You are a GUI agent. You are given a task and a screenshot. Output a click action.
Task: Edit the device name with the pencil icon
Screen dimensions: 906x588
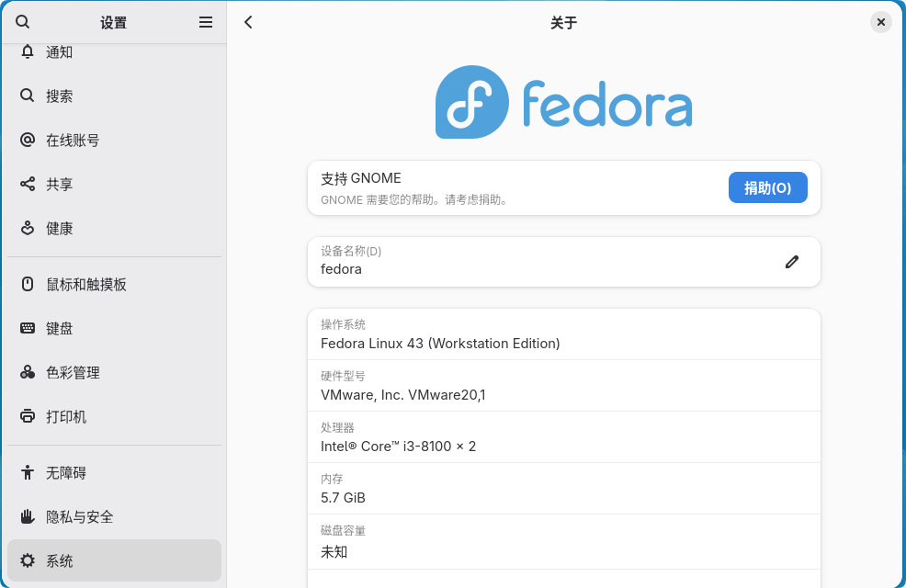[791, 262]
